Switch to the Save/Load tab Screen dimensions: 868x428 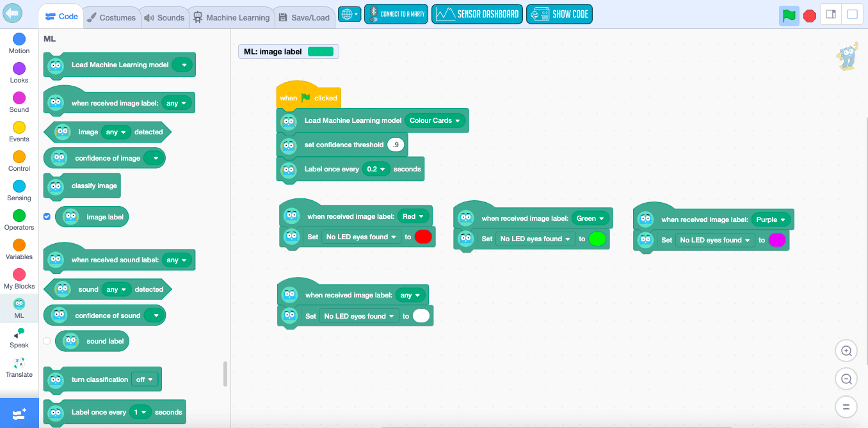pyautogui.click(x=305, y=17)
